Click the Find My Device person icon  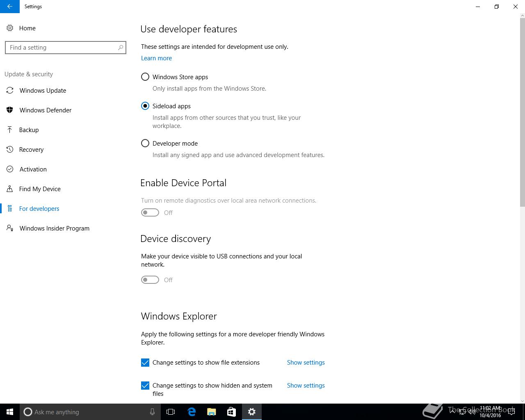coord(10,189)
